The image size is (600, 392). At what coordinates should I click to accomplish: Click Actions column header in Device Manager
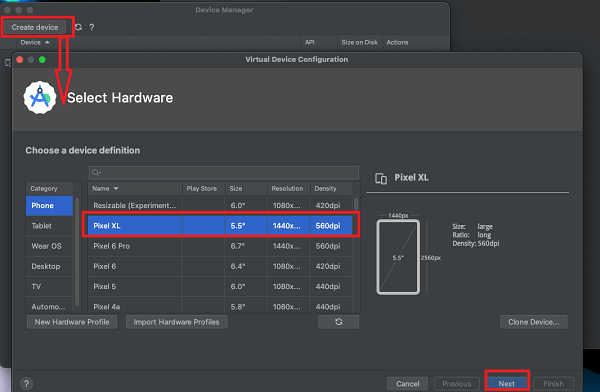[397, 42]
